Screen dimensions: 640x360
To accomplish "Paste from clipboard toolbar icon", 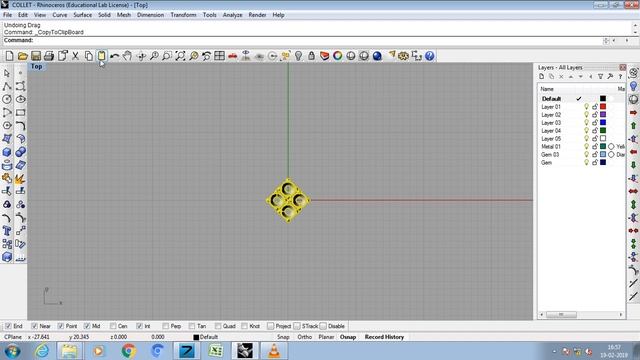I will (x=102, y=56).
